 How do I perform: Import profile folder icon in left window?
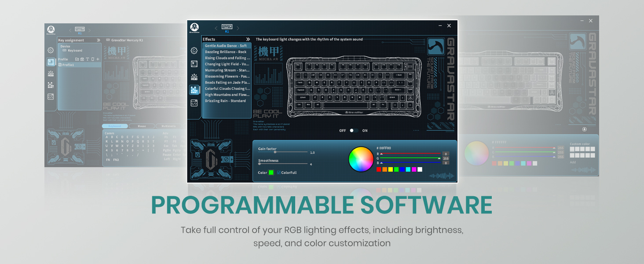tap(77, 59)
